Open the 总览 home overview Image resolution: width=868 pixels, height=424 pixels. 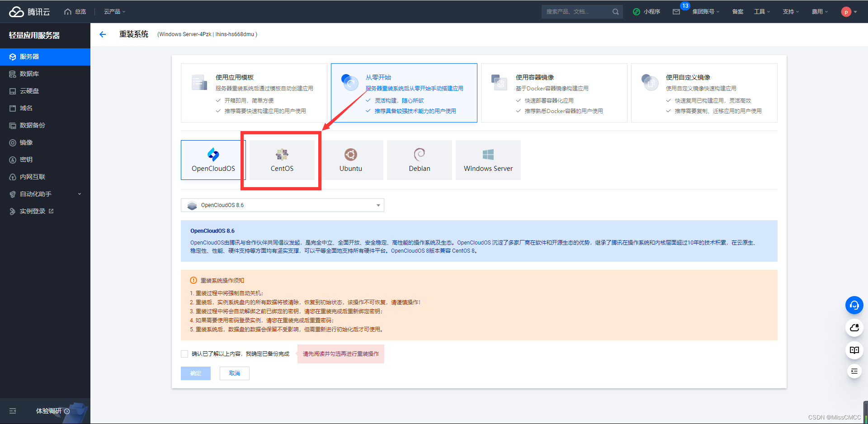[x=75, y=12]
